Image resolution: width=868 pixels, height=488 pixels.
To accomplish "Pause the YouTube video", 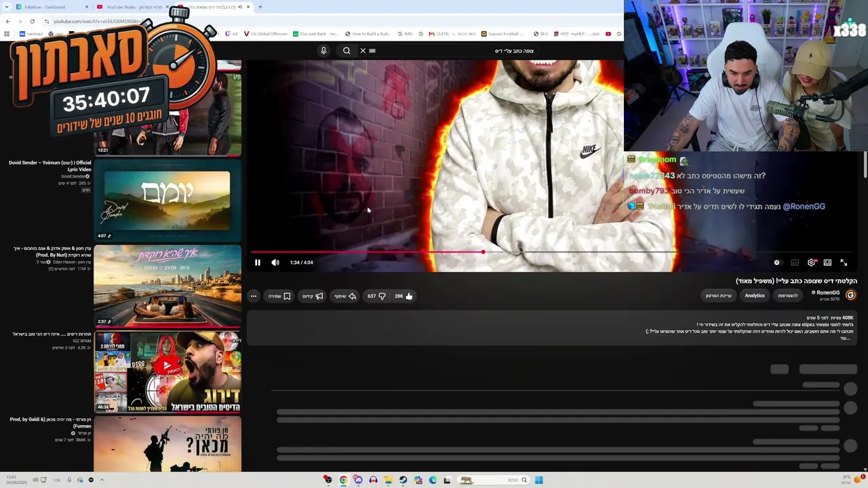I will click(x=258, y=262).
